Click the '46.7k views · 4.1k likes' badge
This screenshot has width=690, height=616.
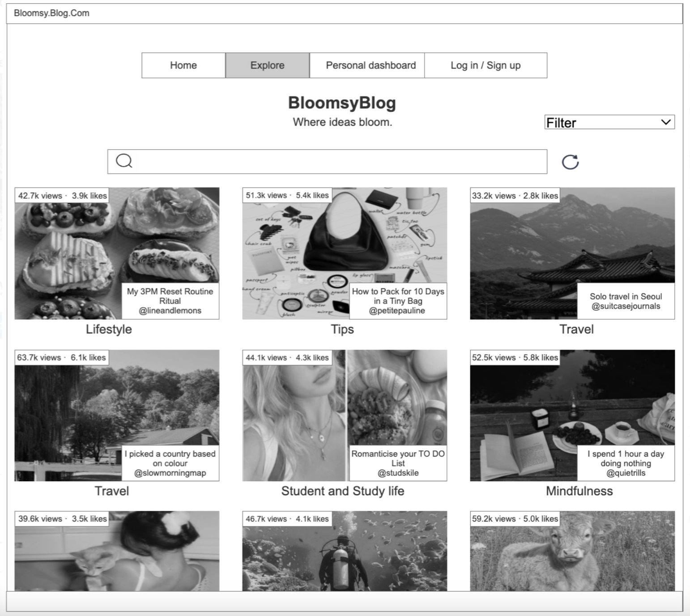(x=287, y=519)
